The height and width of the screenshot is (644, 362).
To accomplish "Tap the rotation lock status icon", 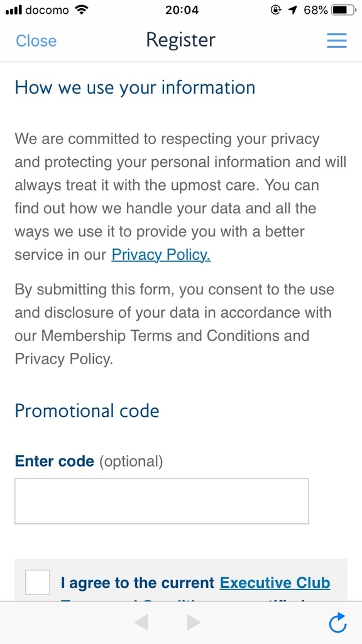I will 277,10.
